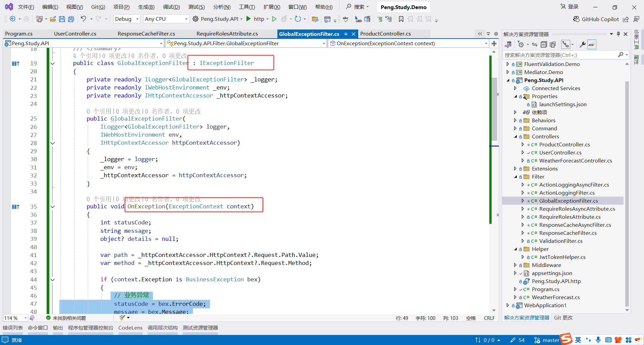Collapse the Controllers folder in Solution Explorer
This screenshot has width=644, height=345.
pos(516,137)
